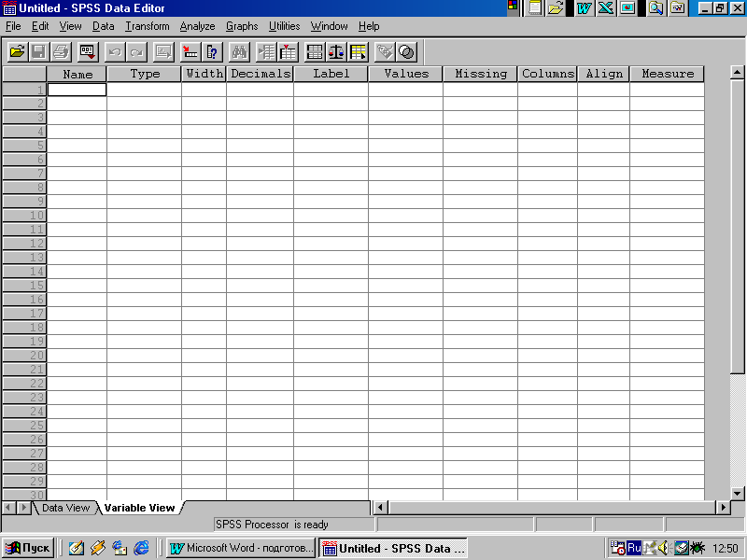Select row header number 20
This screenshot has height=560, width=747.
coord(24,356)
